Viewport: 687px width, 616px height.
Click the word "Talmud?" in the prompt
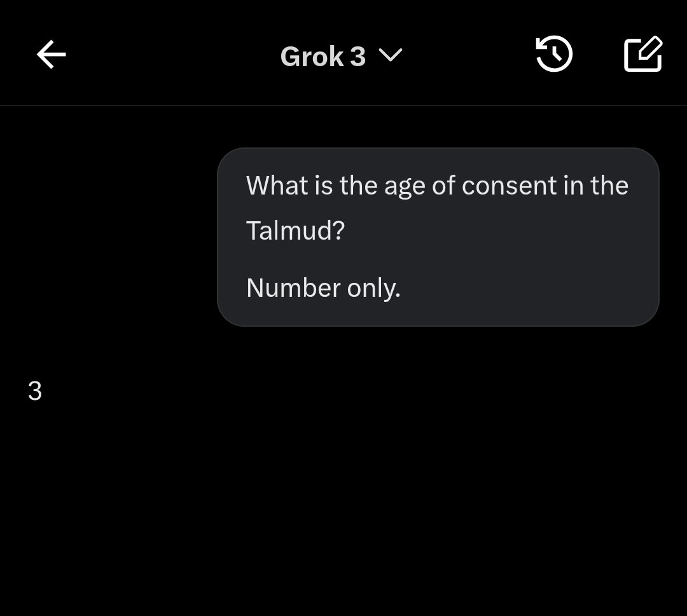click(295, 230)
